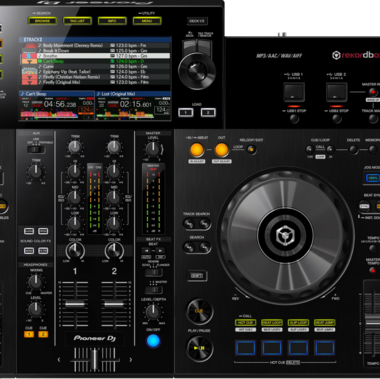Push the USB 2 slot cover

pos(337,92)
